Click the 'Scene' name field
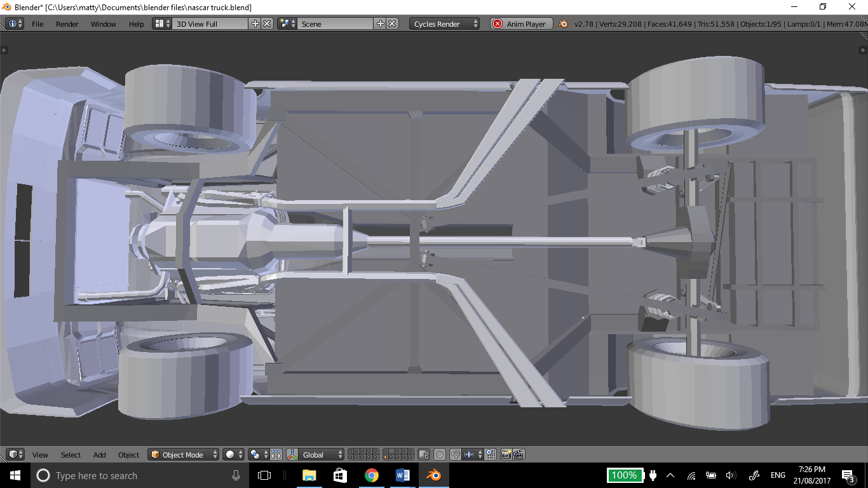868x488 pixels. [336, 24]
